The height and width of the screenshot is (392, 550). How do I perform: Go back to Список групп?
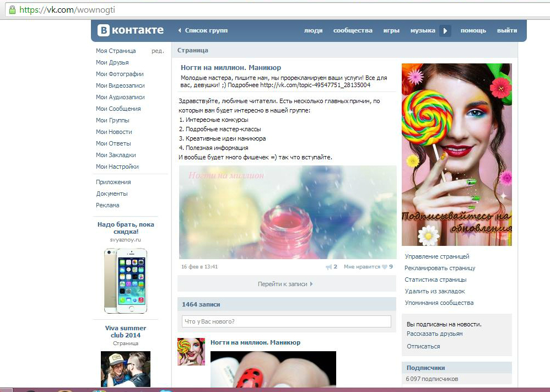203,30
